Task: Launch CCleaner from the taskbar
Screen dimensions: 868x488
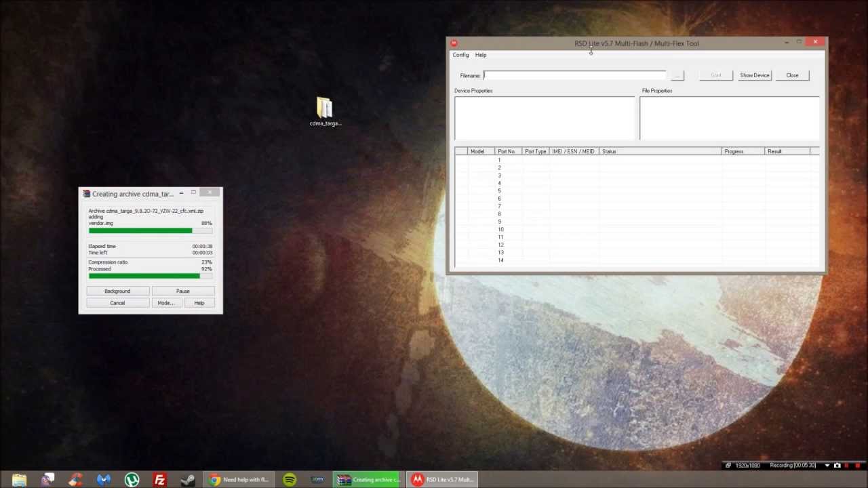Action: pos(75,480)
